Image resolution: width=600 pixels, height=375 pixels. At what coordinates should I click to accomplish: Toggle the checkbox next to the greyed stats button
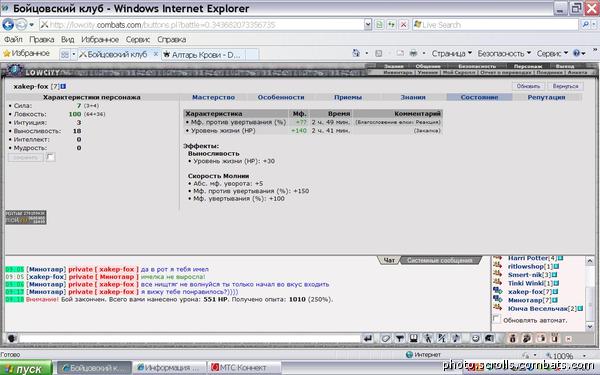coord(51,157)
